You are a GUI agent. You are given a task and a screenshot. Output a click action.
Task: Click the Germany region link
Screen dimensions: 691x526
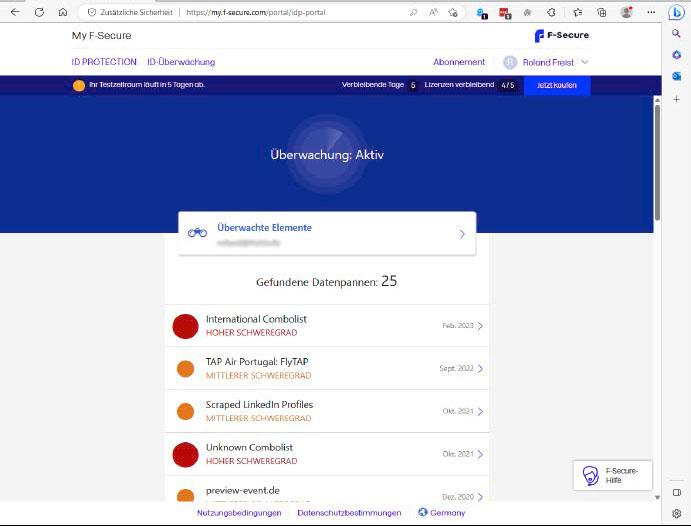[447, 513]
